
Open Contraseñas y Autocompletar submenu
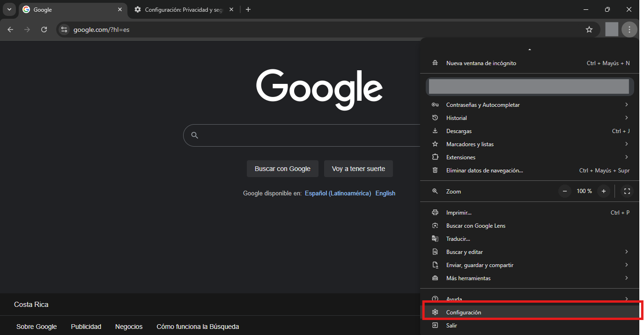click(530, 105)
